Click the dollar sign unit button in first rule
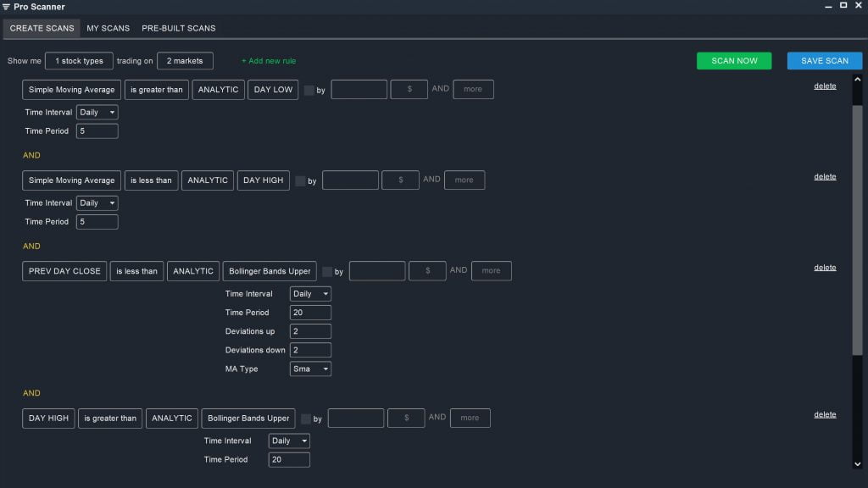868x488 pixels. click(409, 89)
